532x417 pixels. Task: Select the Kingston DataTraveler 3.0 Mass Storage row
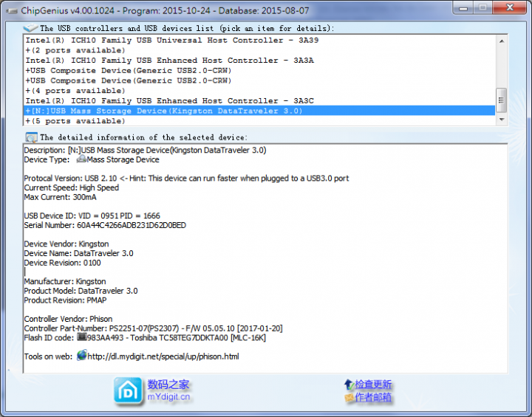[260, 111]
